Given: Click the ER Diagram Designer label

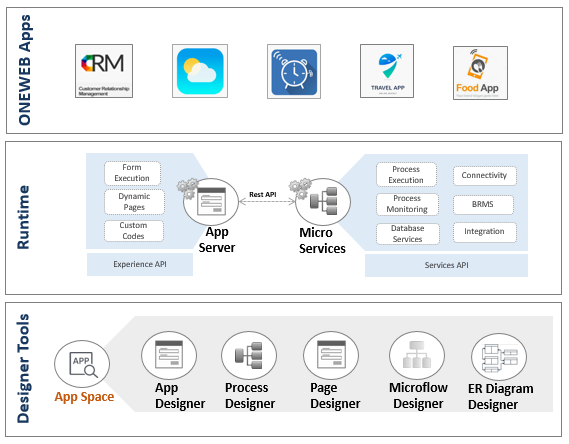Looking at the screenshot, I should pyautogui.click(x=500, y=397).
